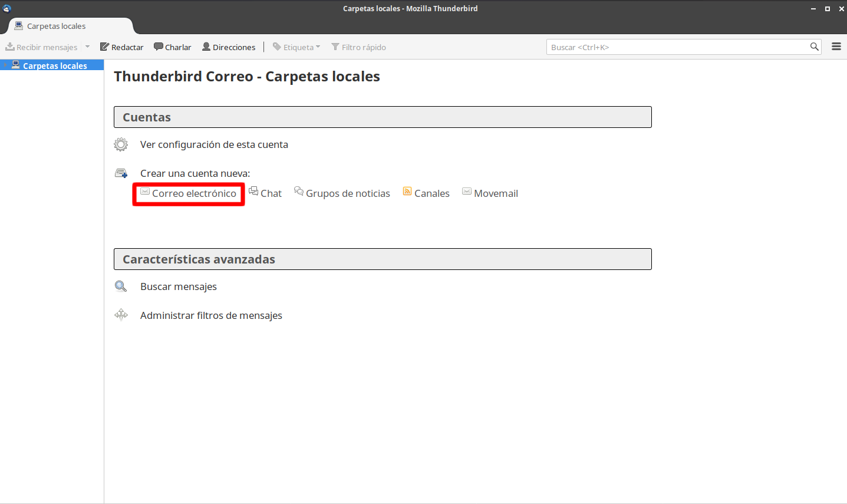Click the Cuentas section header
847x504 pixels.
383,117
